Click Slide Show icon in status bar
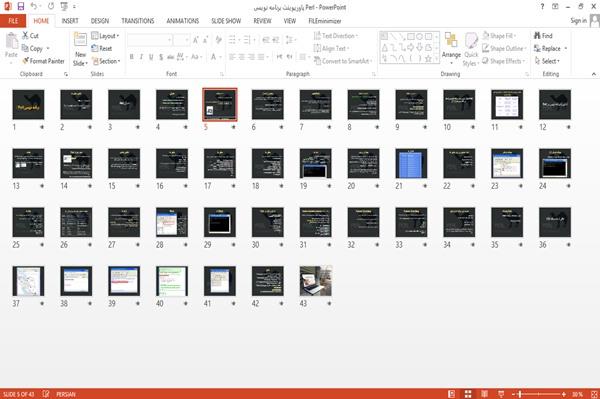600x399 pixels. 501,394
